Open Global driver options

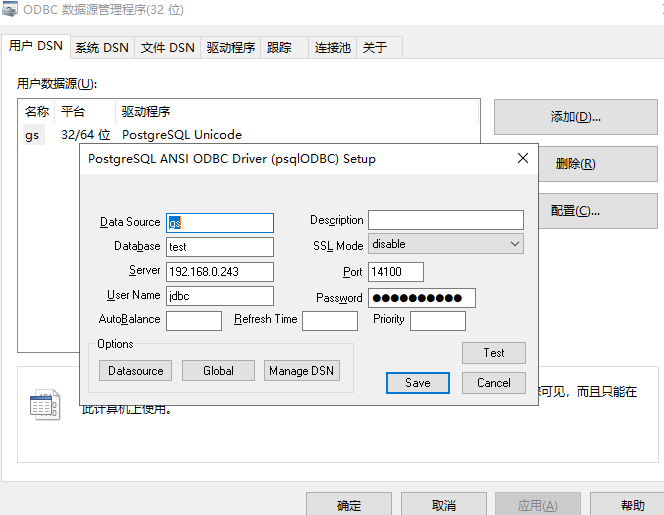pyautogui.click(x=218, y=371)
